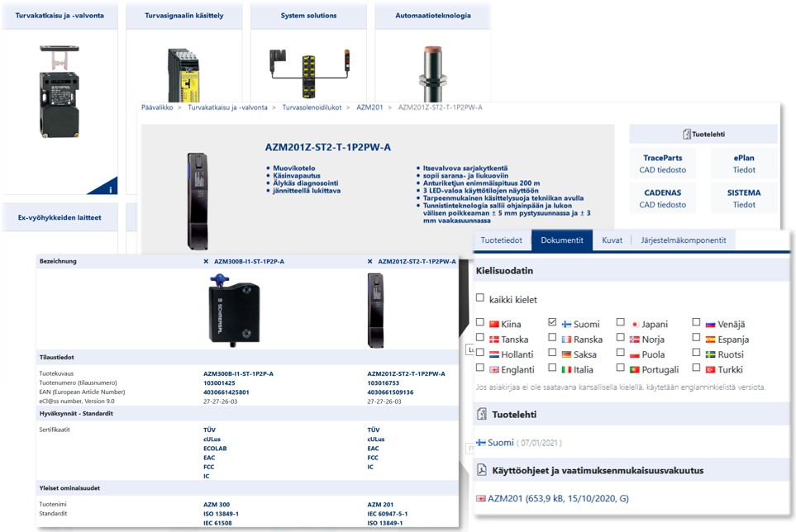The width and height of the screenshot is (796, 532).
Task: Click the Tuotelehti button with document icon
Action: pos(703,135)
